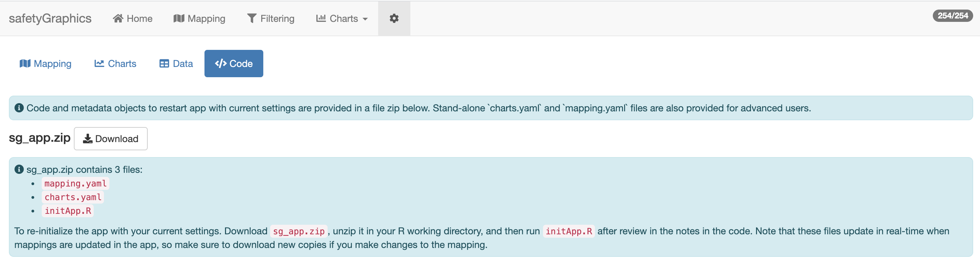Open the Home page in navbar

(132, 18)
